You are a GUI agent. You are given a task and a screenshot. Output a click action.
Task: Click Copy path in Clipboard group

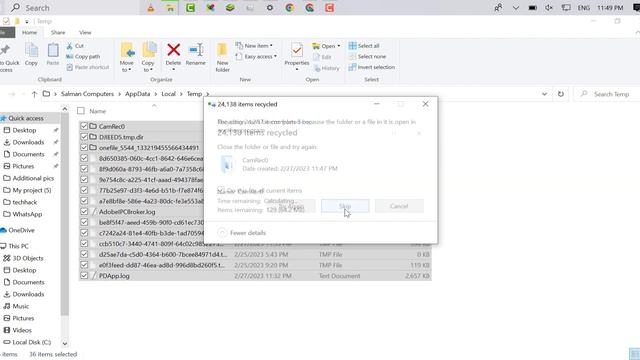point(83,56)
